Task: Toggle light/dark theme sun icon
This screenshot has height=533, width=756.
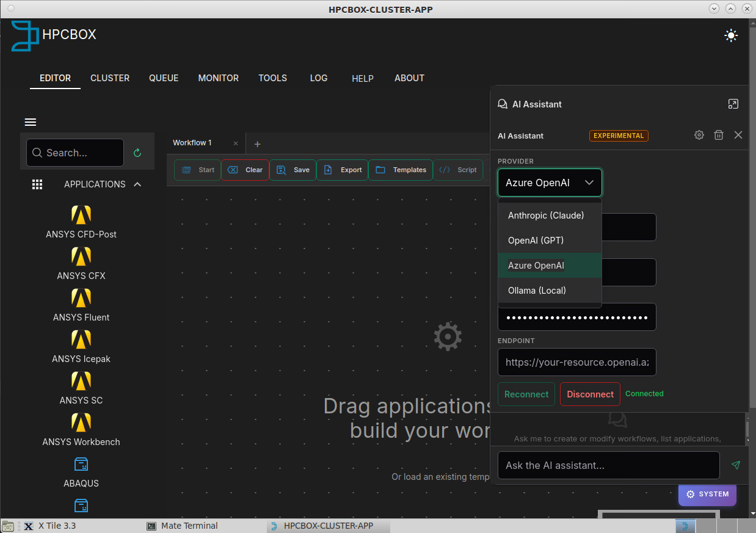Action: point(731,35)
